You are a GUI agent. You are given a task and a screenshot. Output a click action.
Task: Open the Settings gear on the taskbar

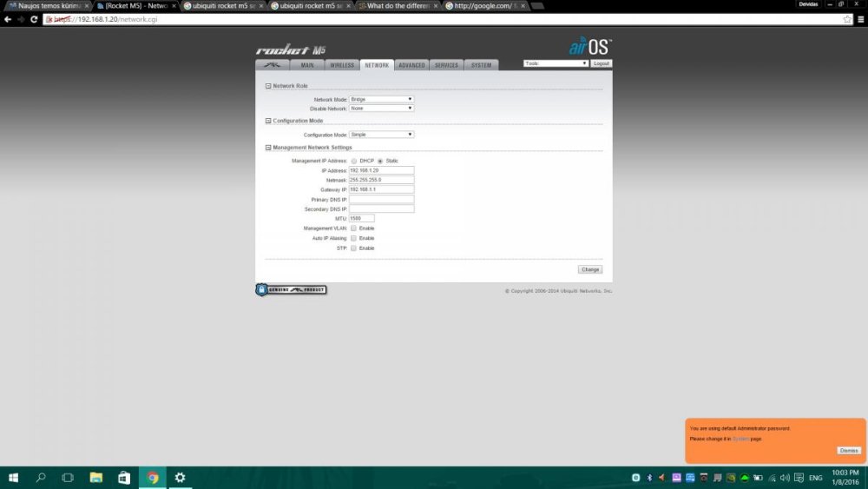point(180,478)
